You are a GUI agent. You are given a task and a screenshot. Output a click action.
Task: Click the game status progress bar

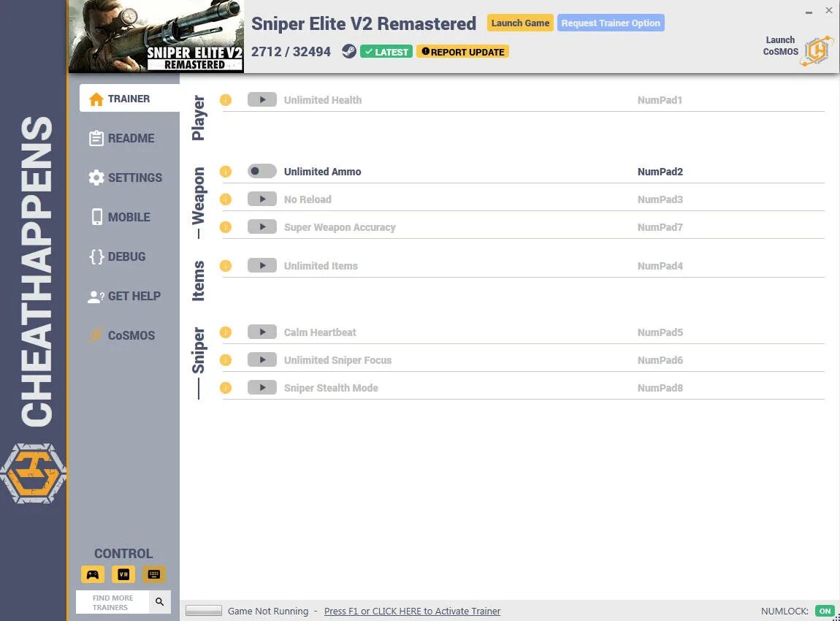204,610
